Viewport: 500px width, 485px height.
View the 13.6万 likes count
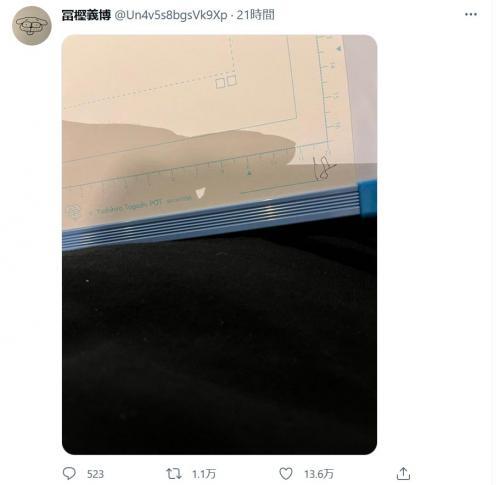click(x=319, y=474)
